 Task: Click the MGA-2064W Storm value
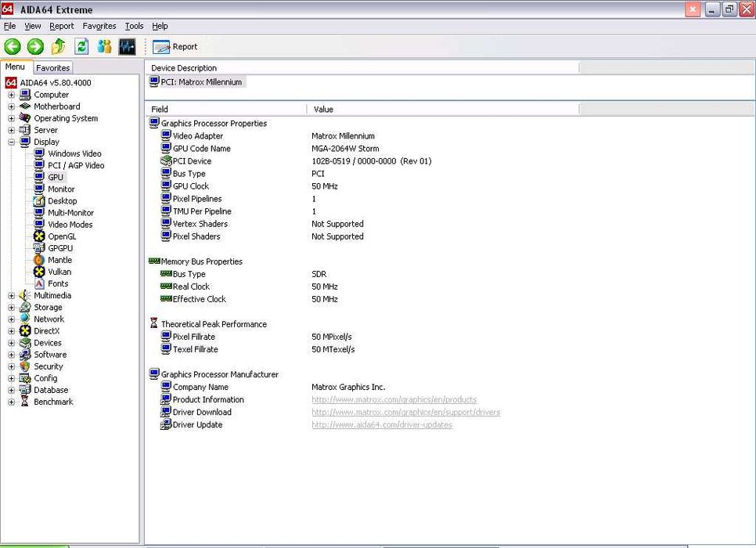(x=345, y=149)
